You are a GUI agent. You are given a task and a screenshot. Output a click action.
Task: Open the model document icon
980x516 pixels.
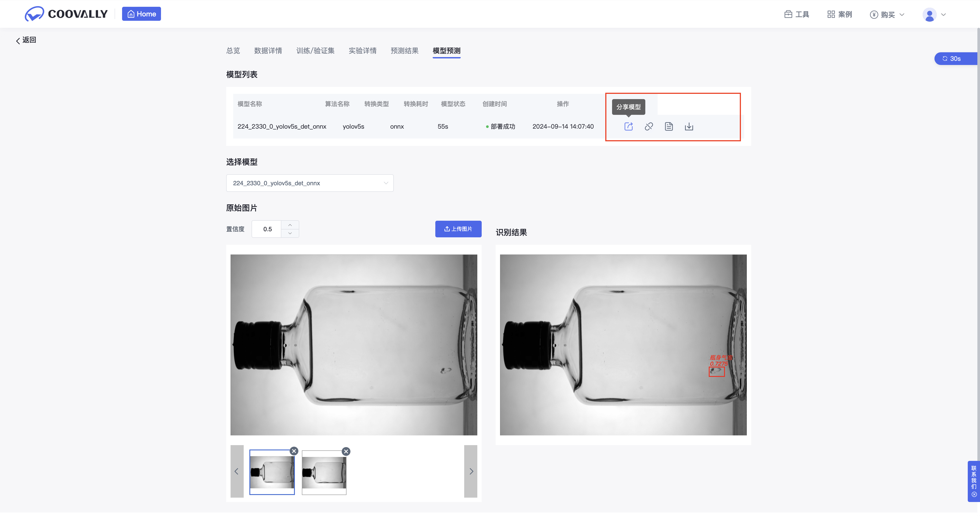[x=669, y=127]
